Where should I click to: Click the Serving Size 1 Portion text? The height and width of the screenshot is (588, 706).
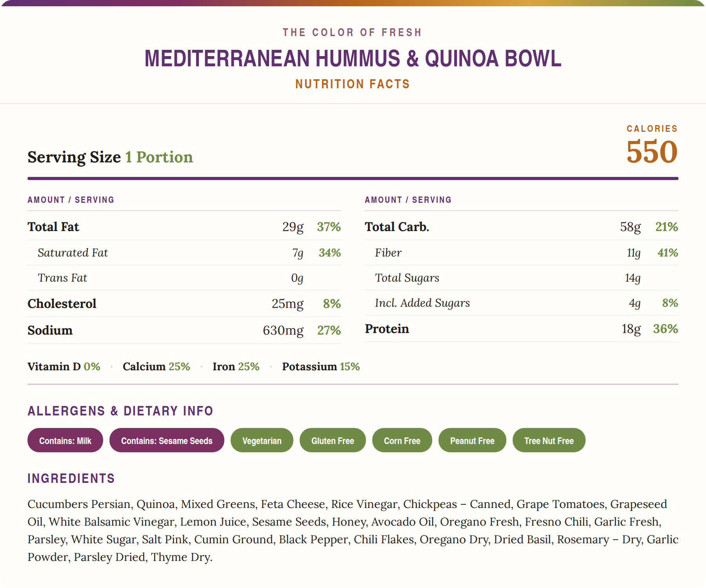pos(110,157)
